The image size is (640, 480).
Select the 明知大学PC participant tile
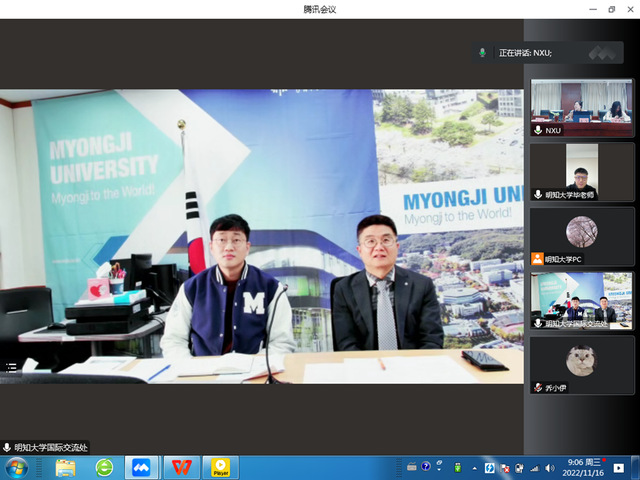pyautogui.click(x=582, y=236)
